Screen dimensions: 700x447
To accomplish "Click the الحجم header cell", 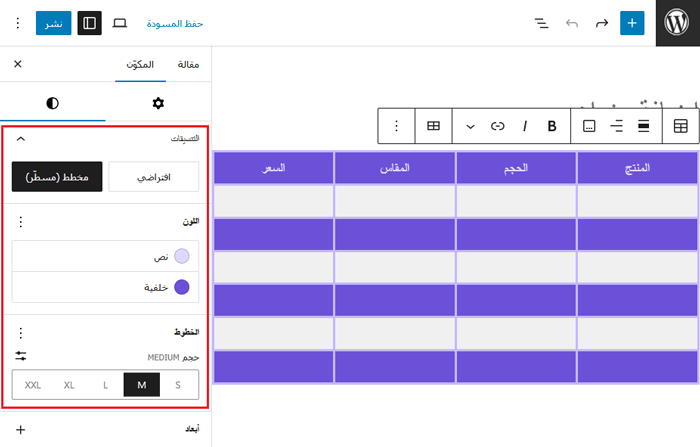I will click(516, 168).
